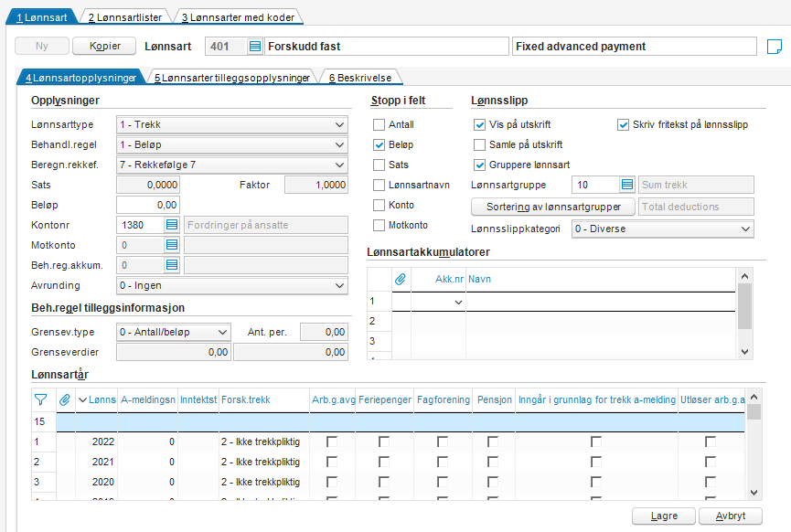
Task: Open the Kontonr lookup list icon
Action: click(172, 225)
